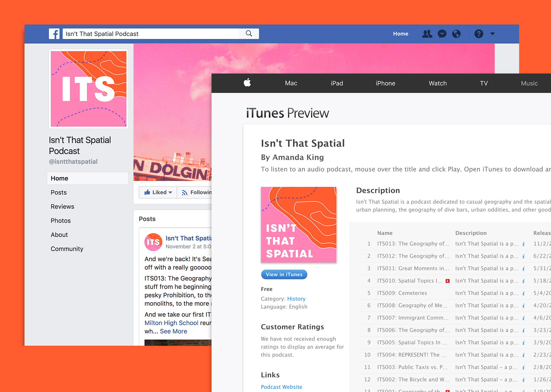This screenshot has width=551, height=392.
Task: Click info icon for ITS011 episode
Action: pos(523,269)
